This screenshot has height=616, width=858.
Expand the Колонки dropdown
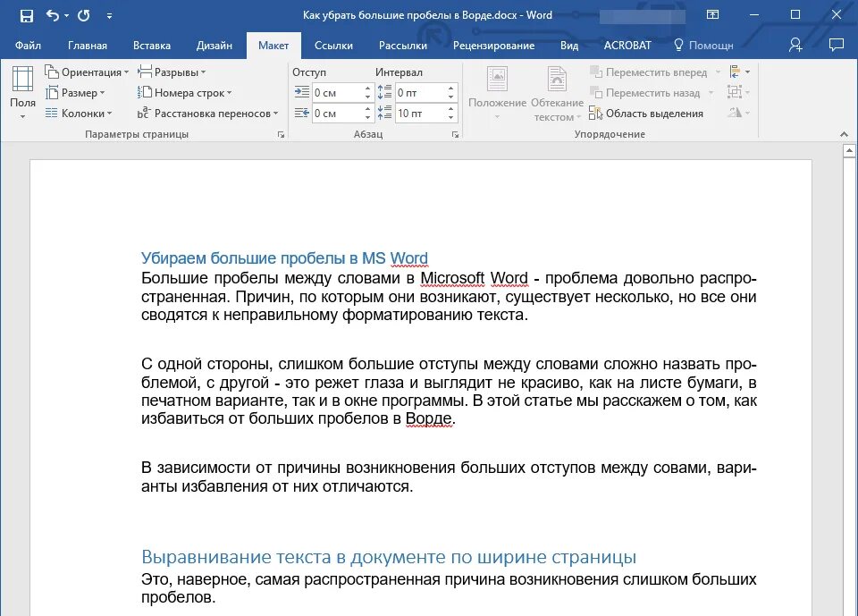[x=79, y=114]
